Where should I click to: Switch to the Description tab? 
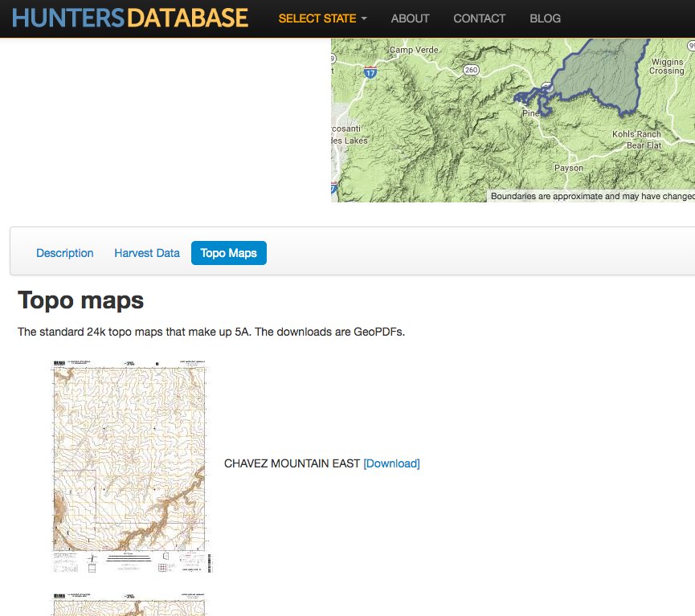pyautogui.click(x=64, y=253)
